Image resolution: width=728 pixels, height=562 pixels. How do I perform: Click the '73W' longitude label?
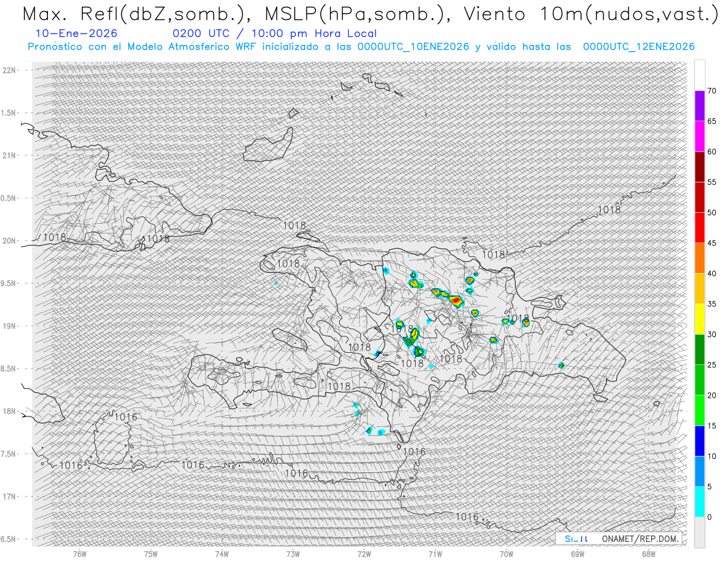pos(293,554)
